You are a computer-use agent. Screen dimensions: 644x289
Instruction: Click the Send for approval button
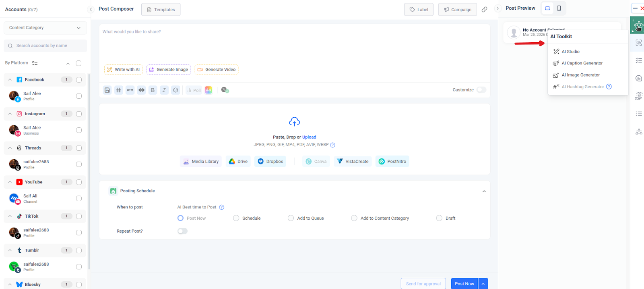pos(423,284)
